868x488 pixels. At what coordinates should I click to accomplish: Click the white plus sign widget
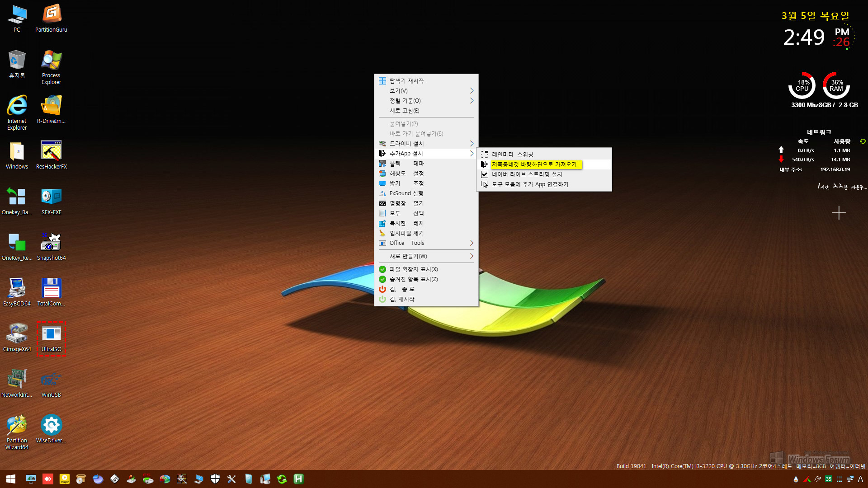[x=839, y=213]
